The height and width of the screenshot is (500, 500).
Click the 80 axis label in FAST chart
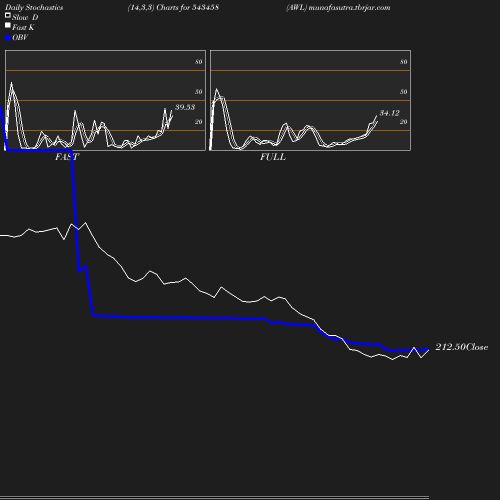[x=199, y=62]
